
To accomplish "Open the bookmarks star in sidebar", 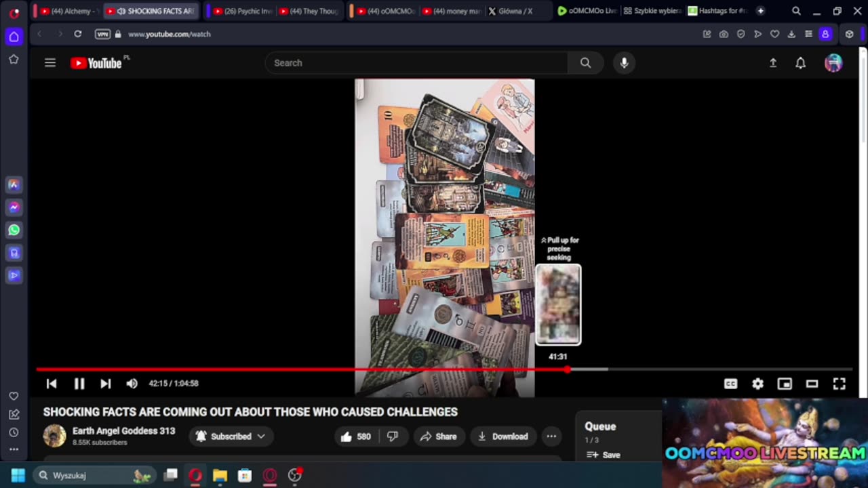I will (x=14, y=60).
